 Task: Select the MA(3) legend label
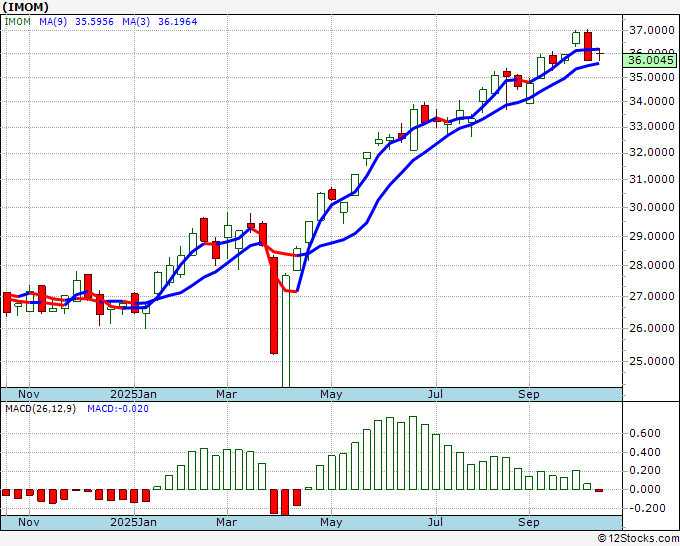pyautogui.click(x=136, y=21)
